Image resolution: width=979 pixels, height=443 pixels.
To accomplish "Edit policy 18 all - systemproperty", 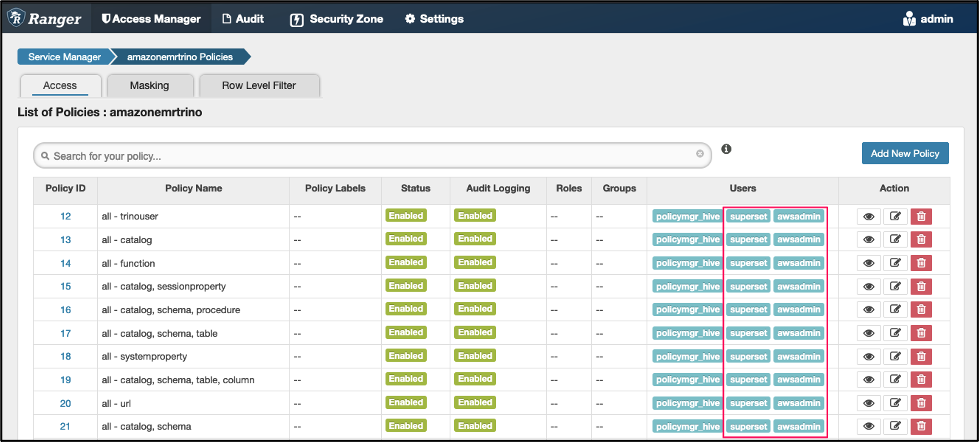I will 895,356.
